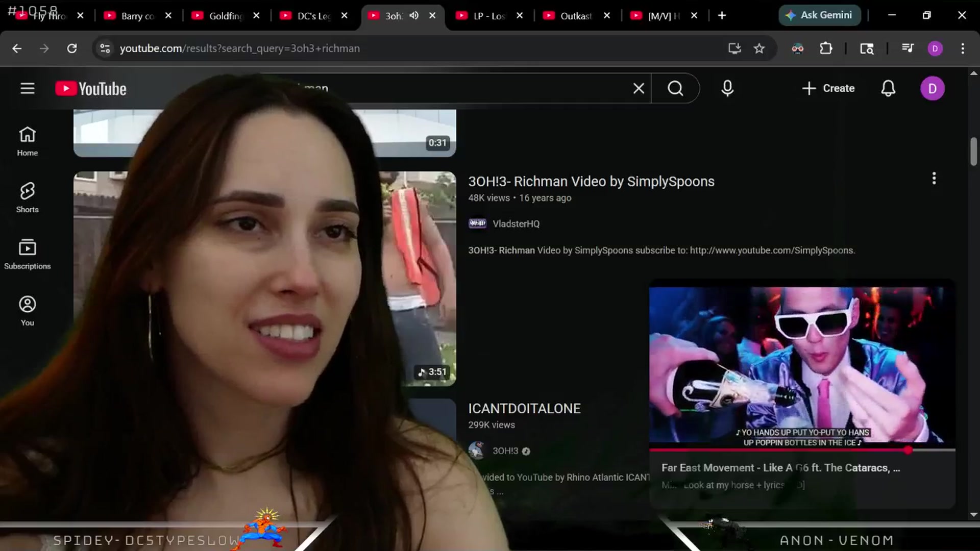
Task: Switch to the Outkast tab
Action: pos(576,16)
